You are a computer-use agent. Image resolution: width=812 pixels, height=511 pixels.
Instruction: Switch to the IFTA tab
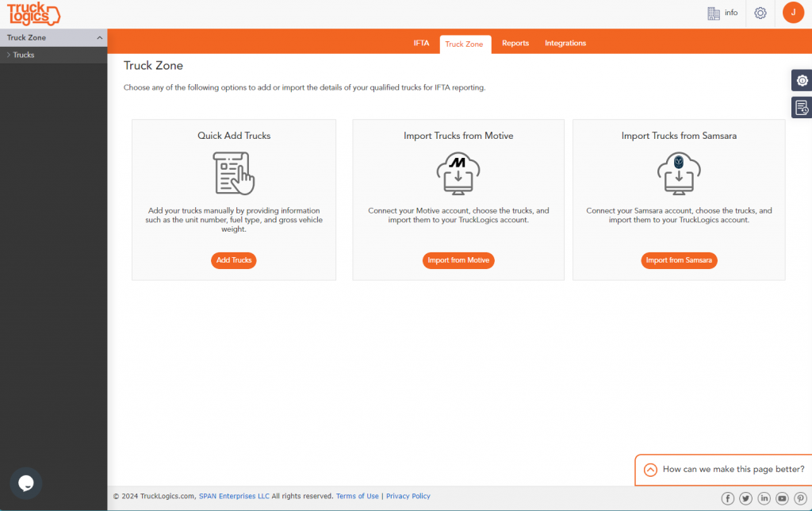click(x=422, y=43)
